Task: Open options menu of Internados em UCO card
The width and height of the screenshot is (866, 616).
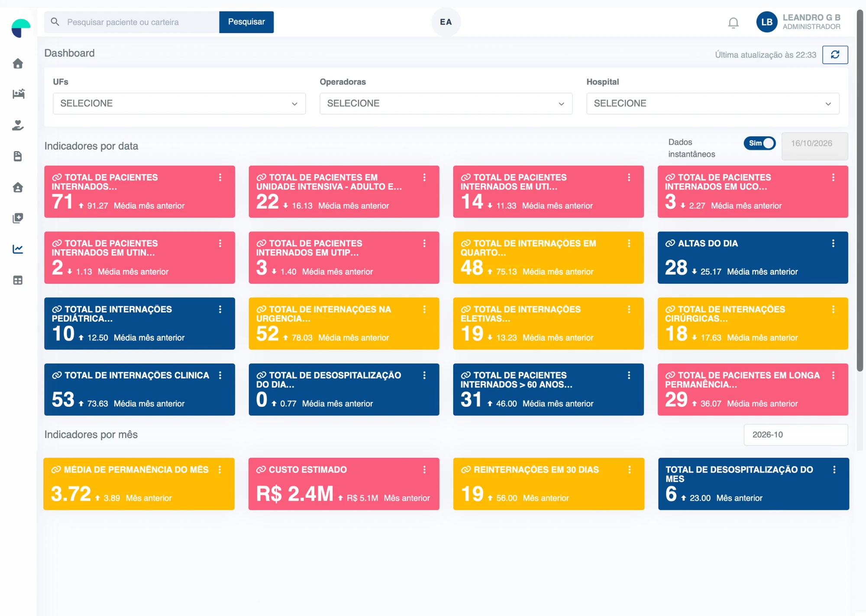Action: coord(833,177)
